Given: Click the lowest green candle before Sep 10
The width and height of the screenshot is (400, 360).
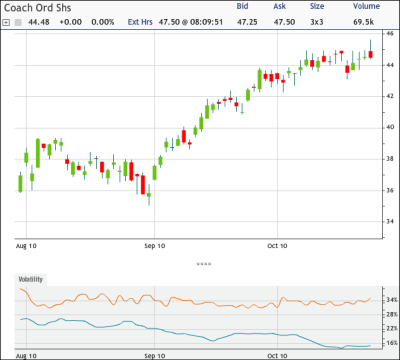Looking at the screenshot, I should point(149,195).
